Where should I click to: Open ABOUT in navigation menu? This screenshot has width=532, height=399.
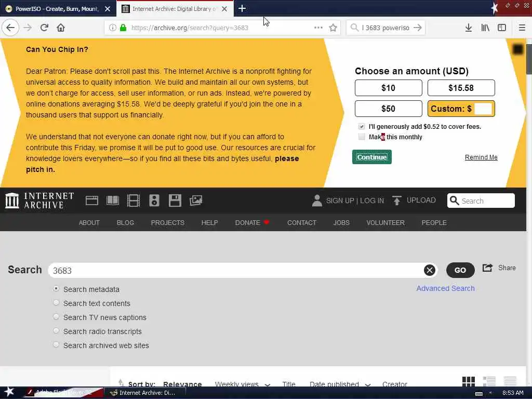pyautogui.click(x=89, y=223)
